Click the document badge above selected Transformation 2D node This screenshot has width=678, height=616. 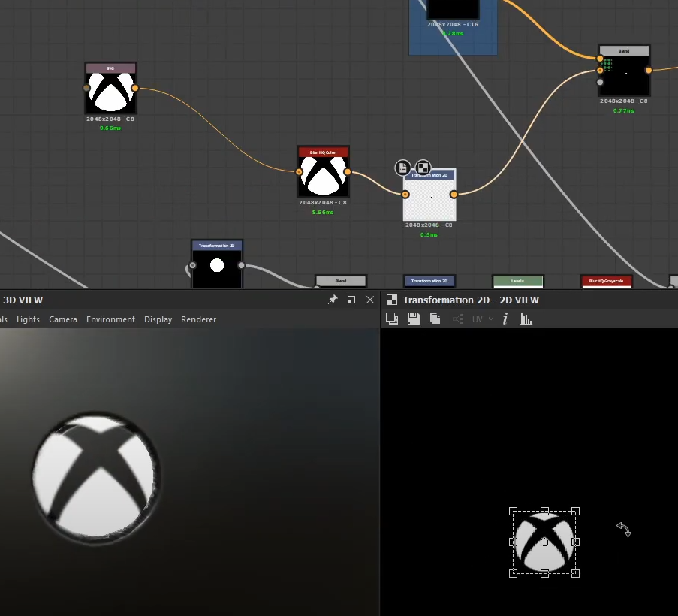coord(402,168)
